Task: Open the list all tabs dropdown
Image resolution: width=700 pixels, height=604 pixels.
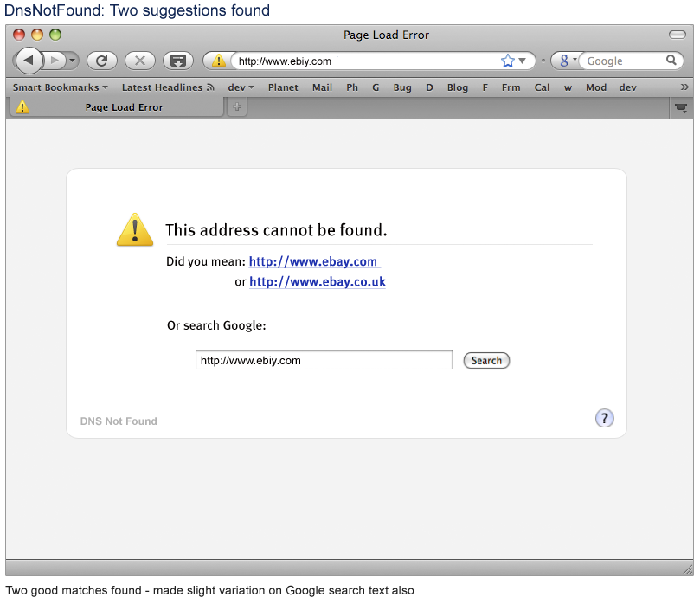Action: pos(681,107)
